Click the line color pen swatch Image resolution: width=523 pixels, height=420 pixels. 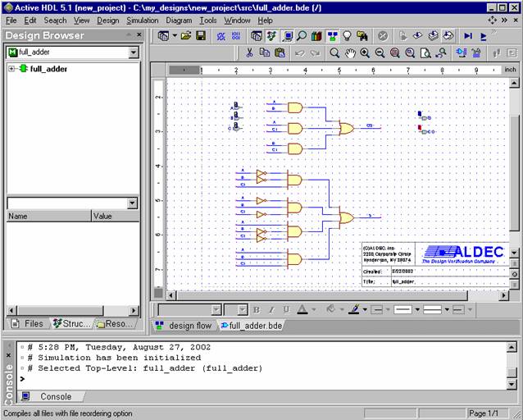pos(354,310)
